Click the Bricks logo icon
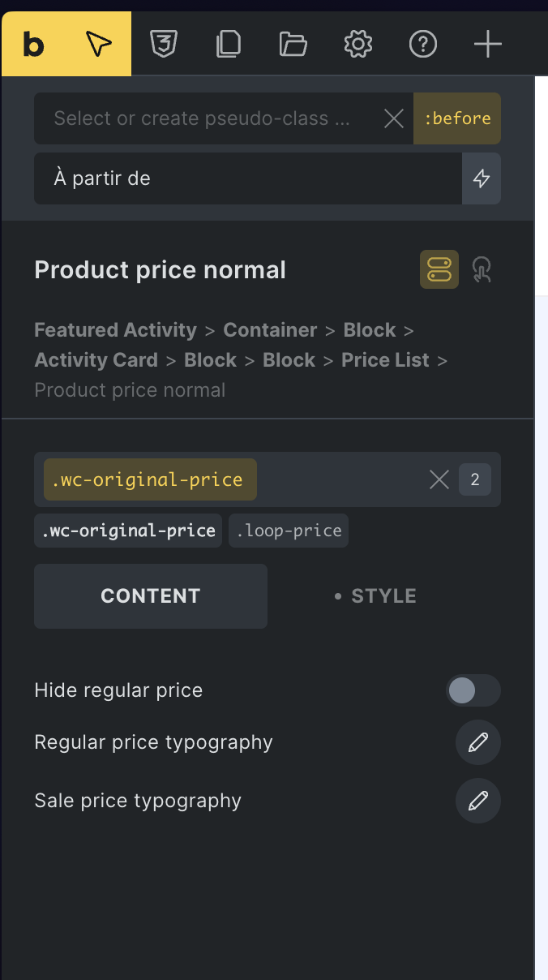Image resolution: width=548 pixels, height=980 pixels. pos(33,45)
